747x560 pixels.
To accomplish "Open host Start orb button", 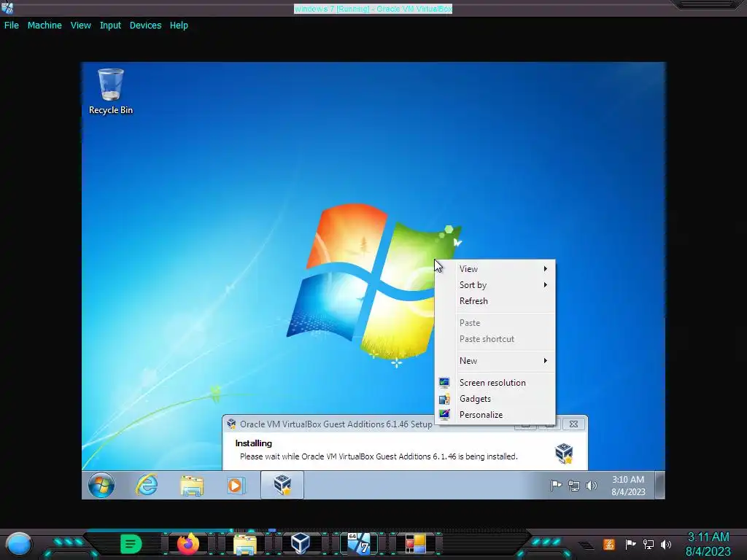I will pos(18,544).
